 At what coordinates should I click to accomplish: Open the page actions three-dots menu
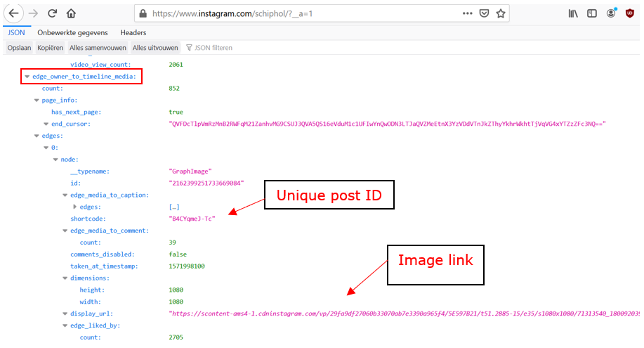pyautogui.click(x=468, y=13)
